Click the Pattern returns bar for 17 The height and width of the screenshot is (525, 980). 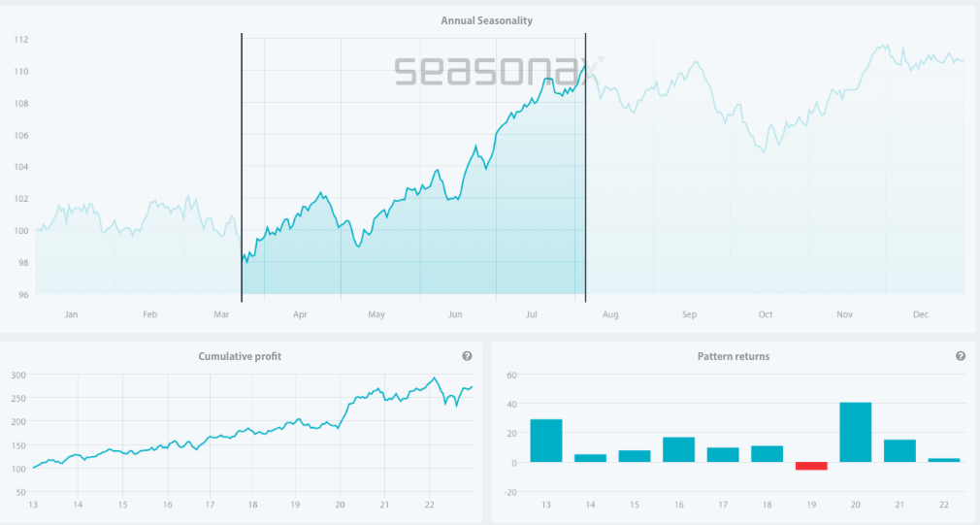[723, 455]
